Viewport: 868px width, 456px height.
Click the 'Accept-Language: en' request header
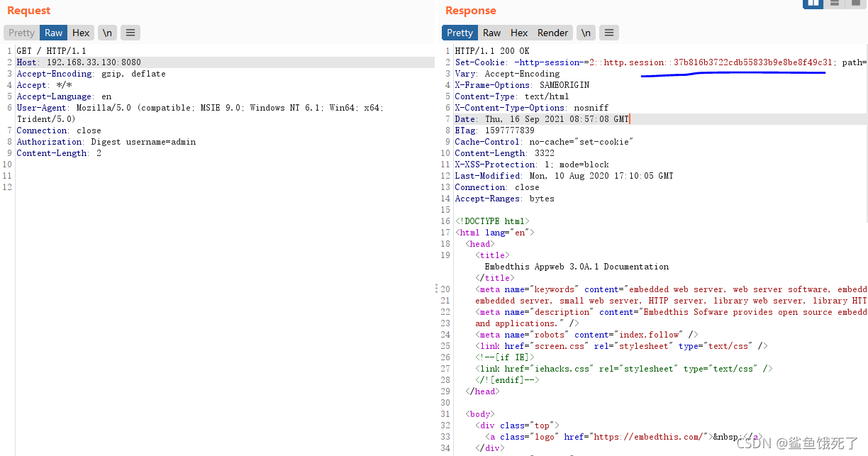pos(64,96)
